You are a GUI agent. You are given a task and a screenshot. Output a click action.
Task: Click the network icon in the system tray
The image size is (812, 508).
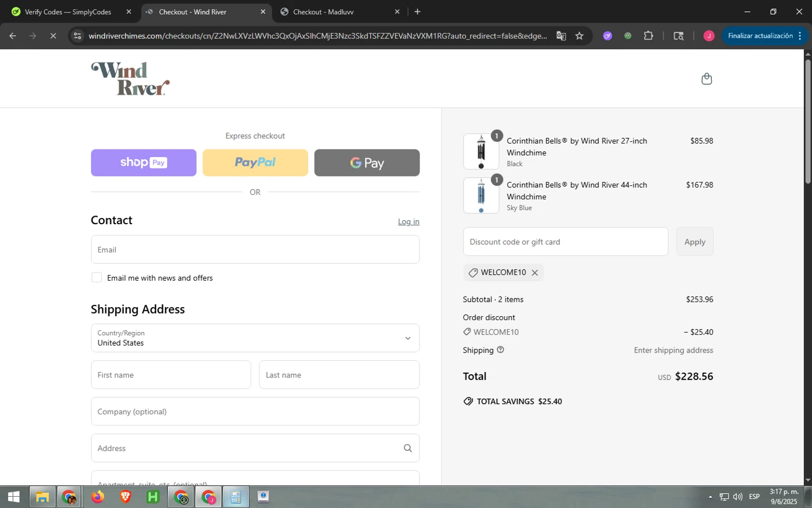click(724, 497)
